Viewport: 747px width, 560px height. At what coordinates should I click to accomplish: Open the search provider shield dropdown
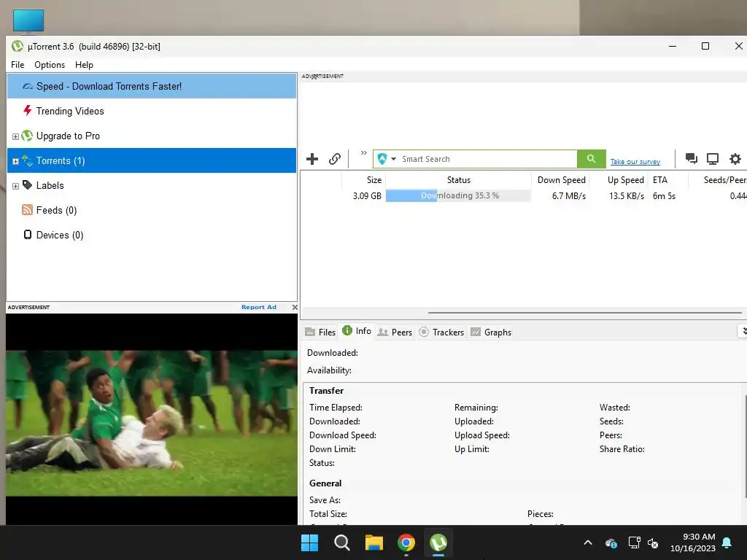click(x=387, y=158)
